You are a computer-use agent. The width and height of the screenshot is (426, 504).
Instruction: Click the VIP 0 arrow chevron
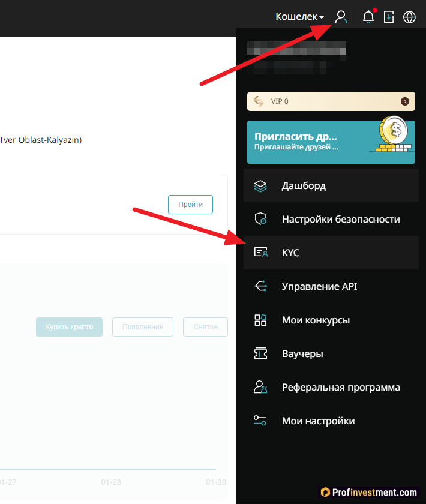coord(405,101)
